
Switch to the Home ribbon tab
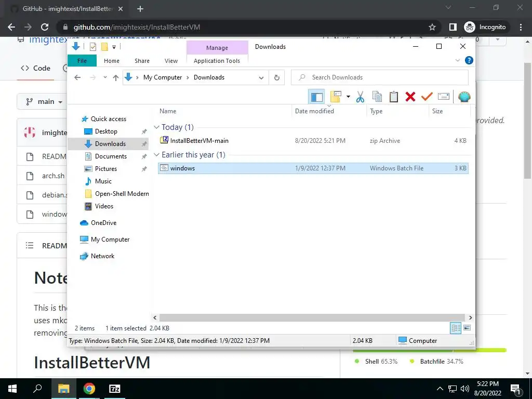[112, 61]
